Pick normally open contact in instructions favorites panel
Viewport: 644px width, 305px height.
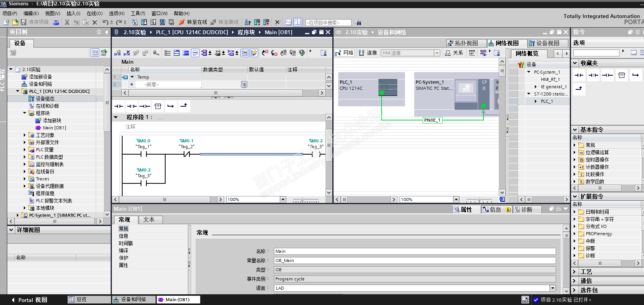579,75
